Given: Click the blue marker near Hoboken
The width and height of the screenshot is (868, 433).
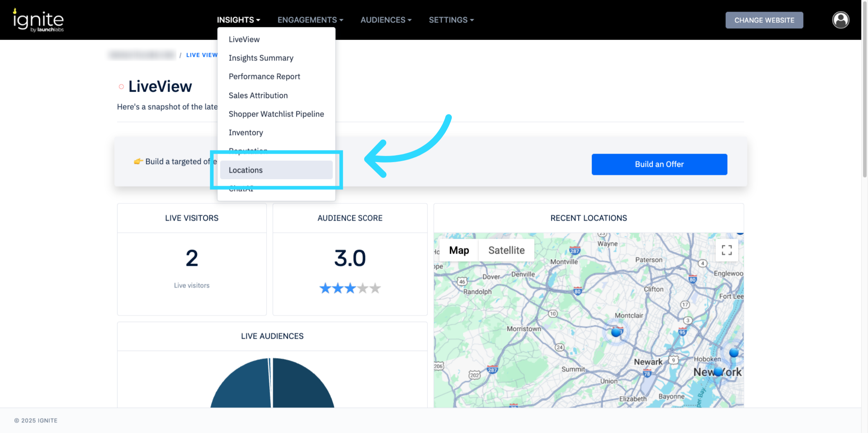Looking at the screenshot, I should 733,352.
